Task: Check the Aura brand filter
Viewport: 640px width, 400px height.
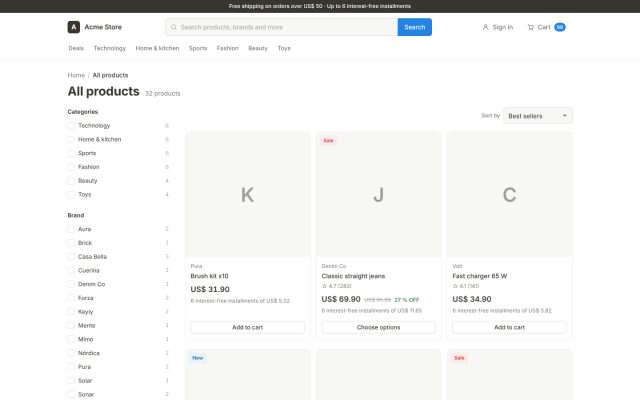Action: pyautogui.click(x=71, y=229)
